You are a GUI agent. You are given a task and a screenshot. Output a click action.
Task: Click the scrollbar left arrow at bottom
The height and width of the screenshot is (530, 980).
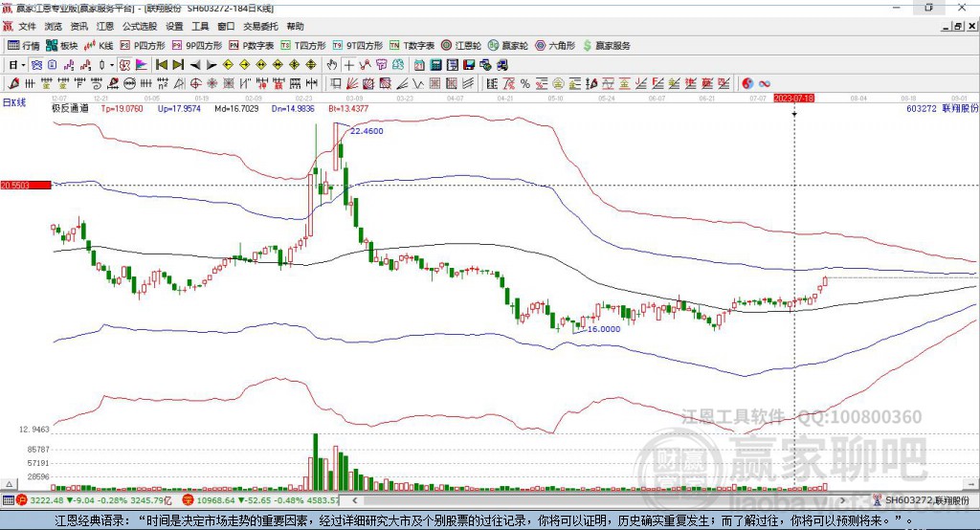pyautogui.click(x=354, y=500)
